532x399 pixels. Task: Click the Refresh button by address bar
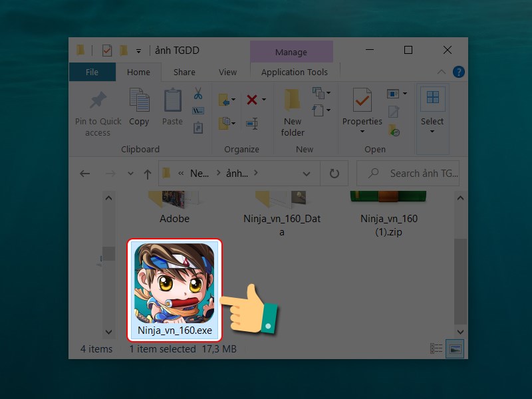pos(334,174)
